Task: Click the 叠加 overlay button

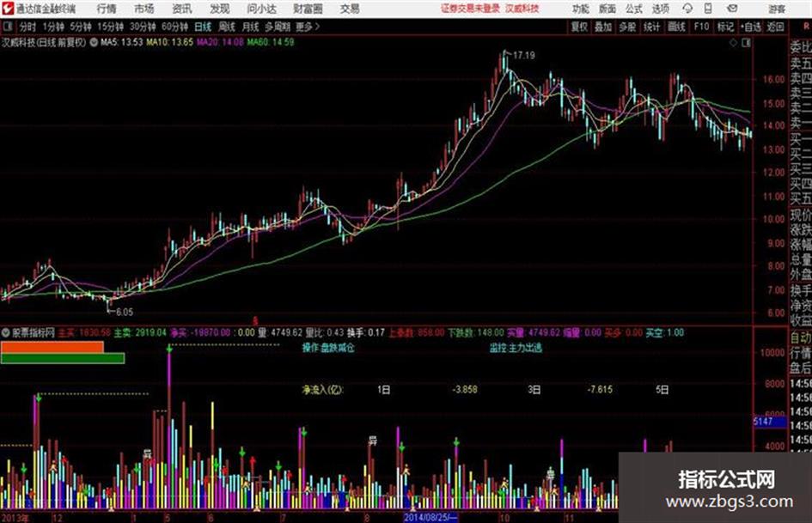Action: click(x=603, y=27)
